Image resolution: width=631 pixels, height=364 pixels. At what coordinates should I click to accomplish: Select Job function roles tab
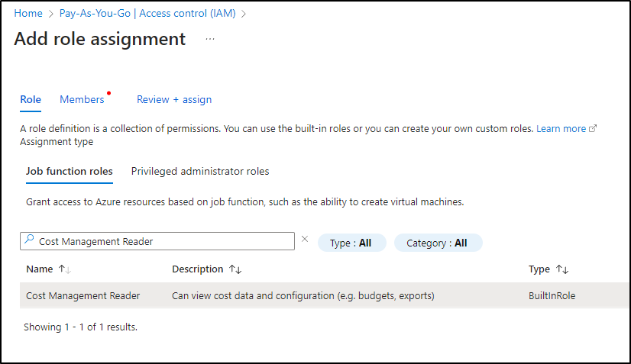pyautogui.click(x=70, y=172)
